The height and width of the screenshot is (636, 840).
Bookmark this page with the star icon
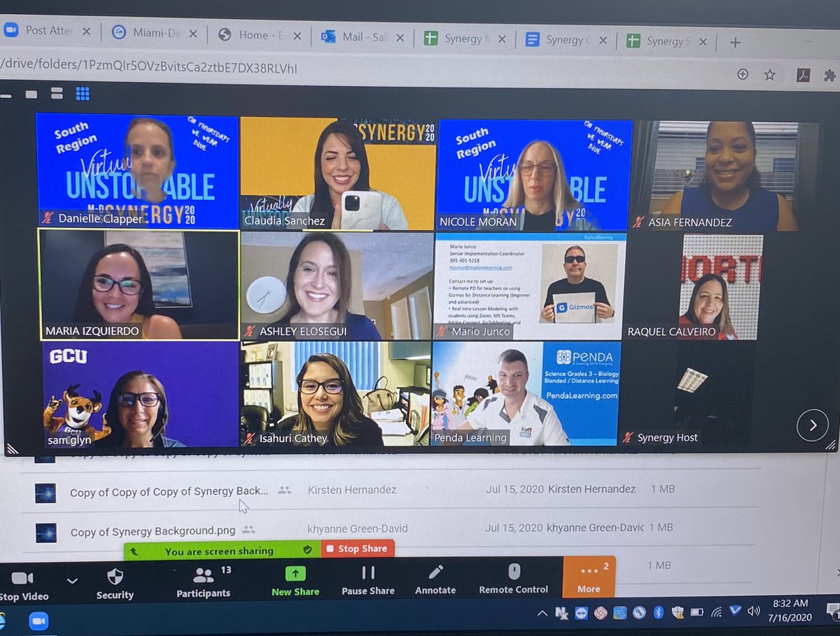point(770,74)
